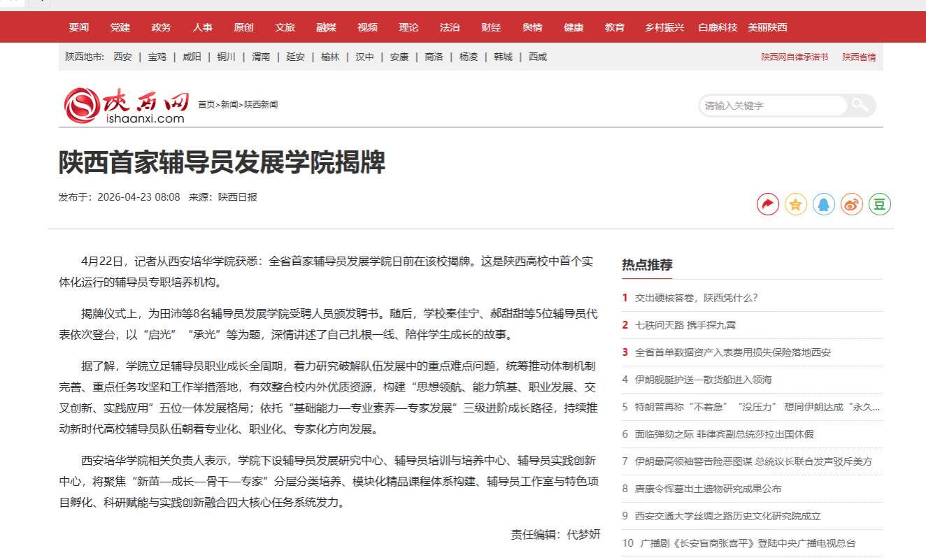This screenshot has height=560, width=926.
Task: Open 唐康令恽墓出土遗物研究成果公布 article
Action: pos(708,489)
